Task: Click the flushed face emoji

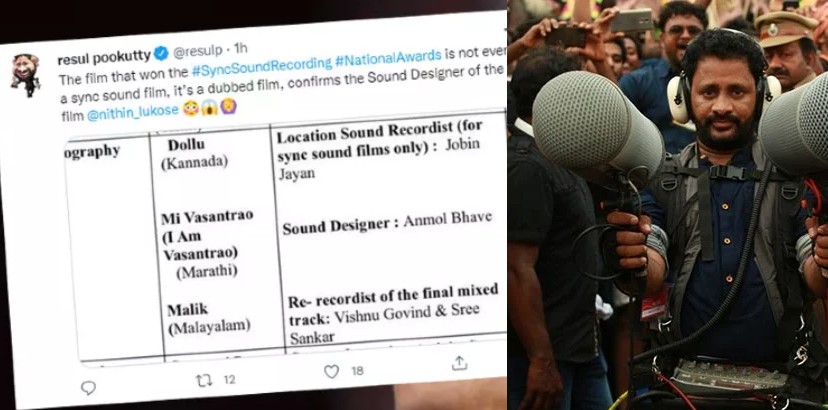Action: point(191,109)
